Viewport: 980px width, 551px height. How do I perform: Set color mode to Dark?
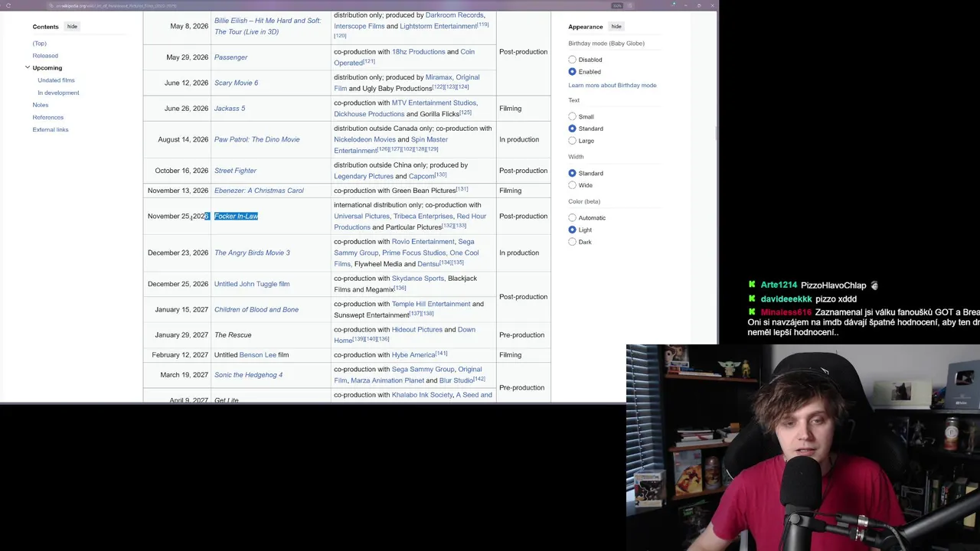click(572, 242)
